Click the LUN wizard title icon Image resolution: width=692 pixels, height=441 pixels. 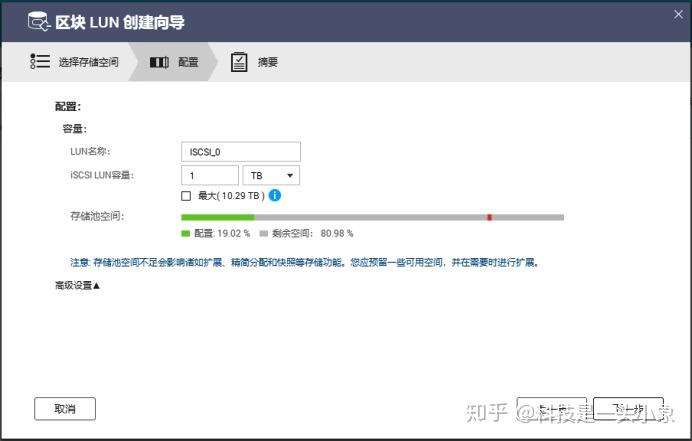point(39,22)
